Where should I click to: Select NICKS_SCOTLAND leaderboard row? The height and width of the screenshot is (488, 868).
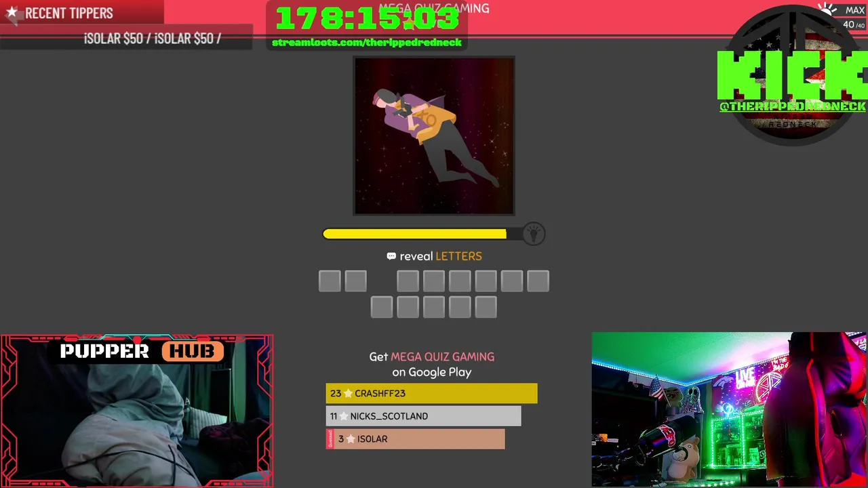pos(423,416)
